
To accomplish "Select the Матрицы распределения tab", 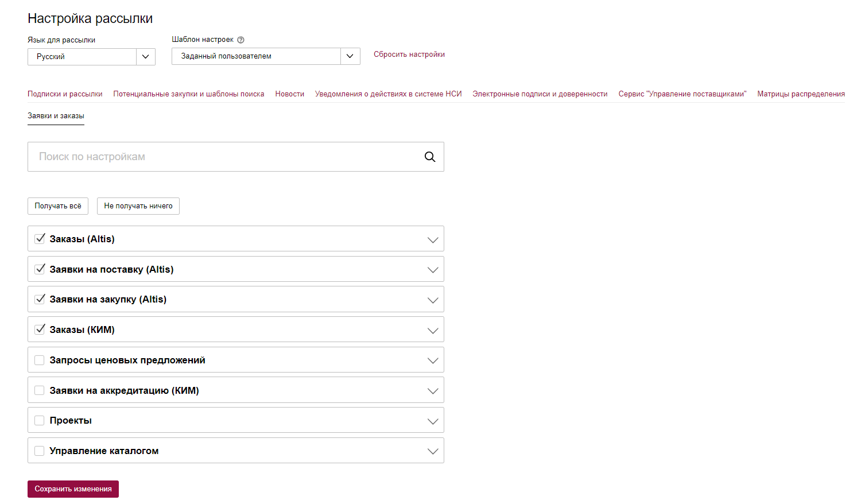I will [x=801, y=94].
